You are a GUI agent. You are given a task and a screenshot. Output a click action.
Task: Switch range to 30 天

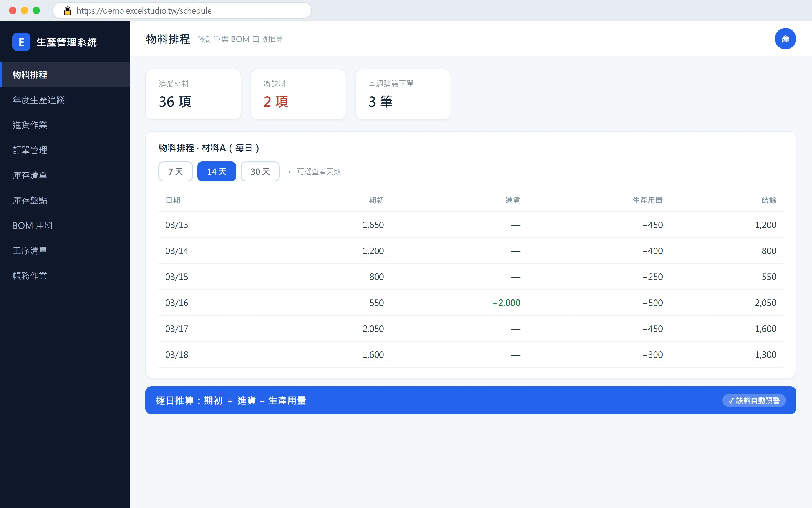(260, 172)
